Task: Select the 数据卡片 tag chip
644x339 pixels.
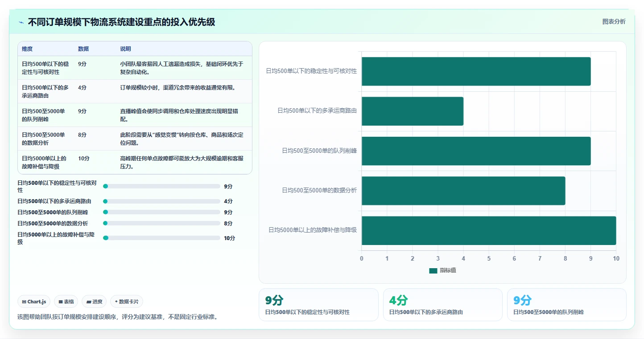Action: pos(127,302)
